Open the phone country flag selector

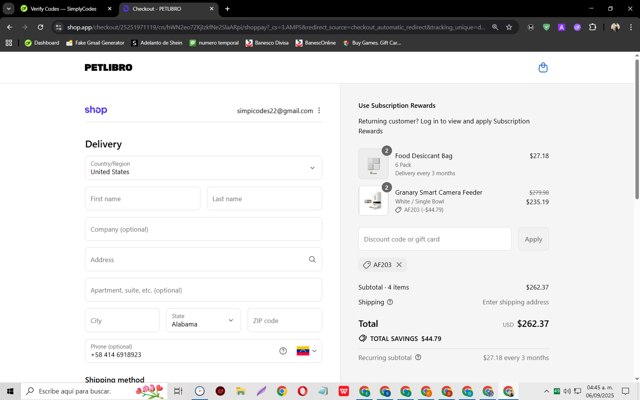pyautogui.click(x=306, y=351)
